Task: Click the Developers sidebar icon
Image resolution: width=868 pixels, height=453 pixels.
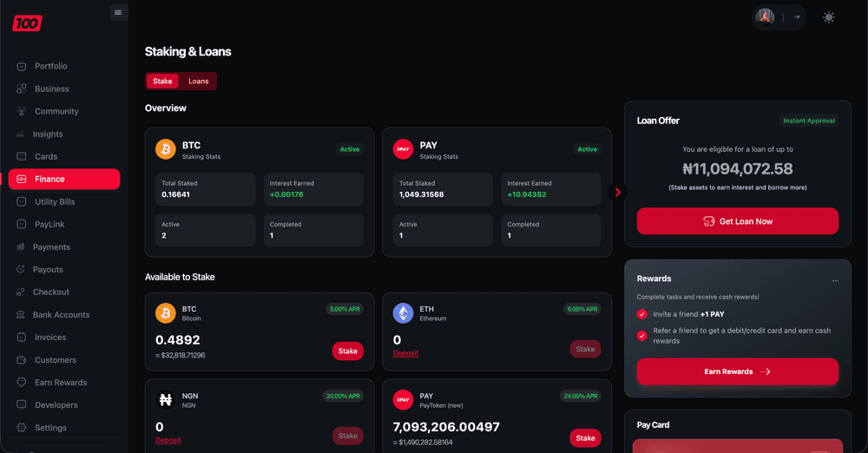Action: [22, 404]
